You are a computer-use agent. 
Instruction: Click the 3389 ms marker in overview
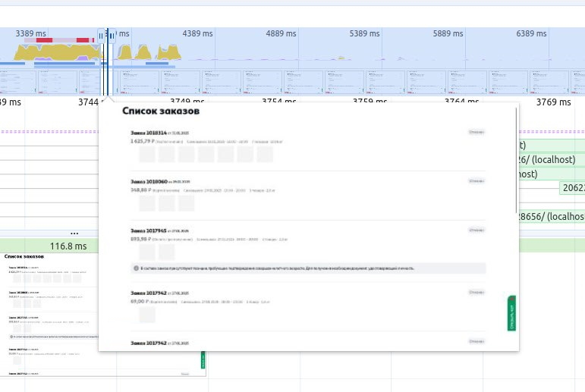[30, 33]
